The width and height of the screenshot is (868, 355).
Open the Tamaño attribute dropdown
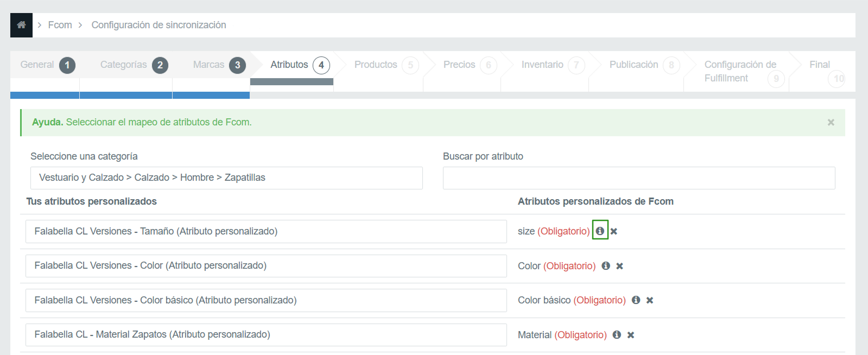pyautogui.click(x=266, y=231)
